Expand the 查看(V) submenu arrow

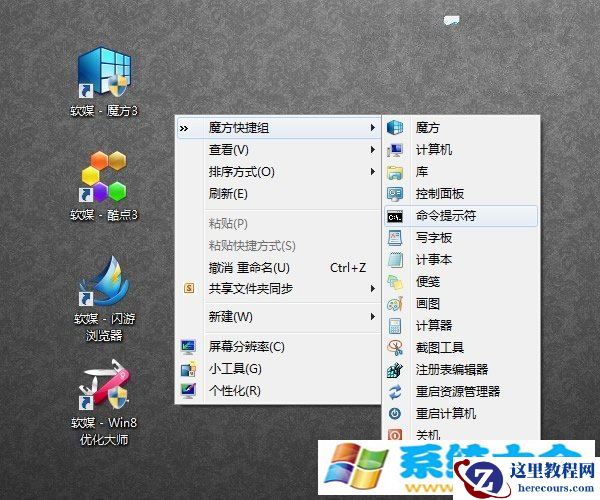pos(372,150)
